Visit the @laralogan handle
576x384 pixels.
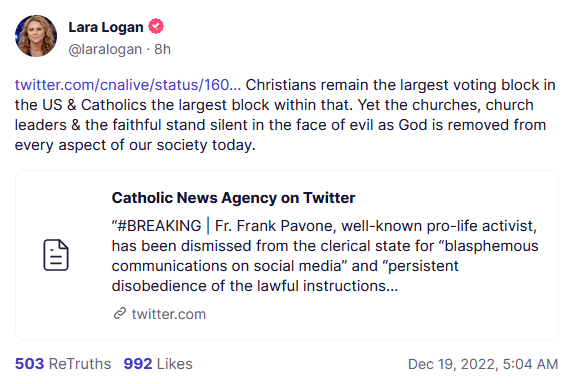[105, 49]
